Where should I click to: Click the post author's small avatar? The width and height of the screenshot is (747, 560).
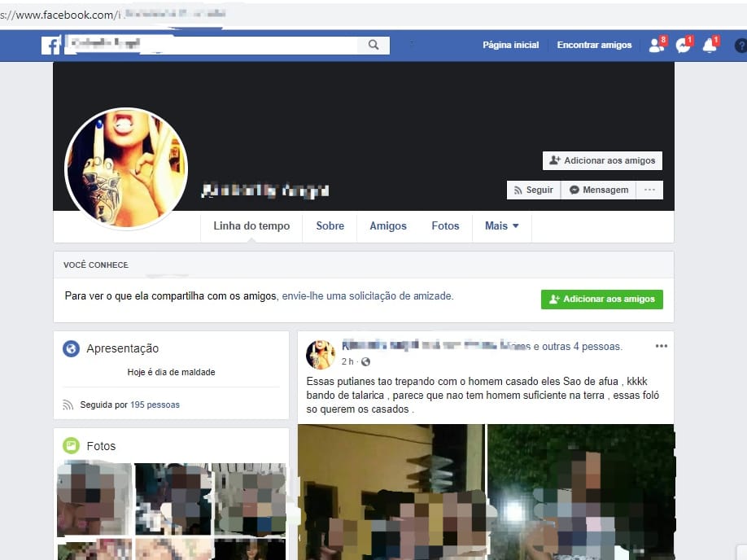point(320,355)
